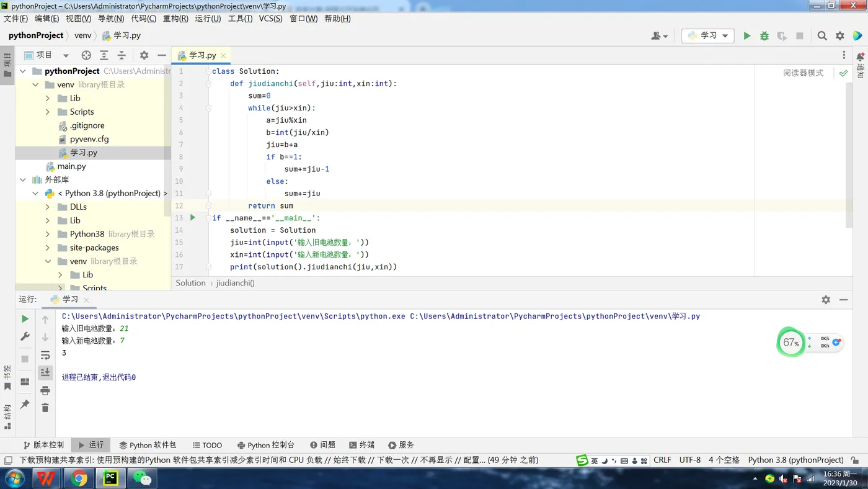Run the program with green Run icon

click(x=747, y=36)
